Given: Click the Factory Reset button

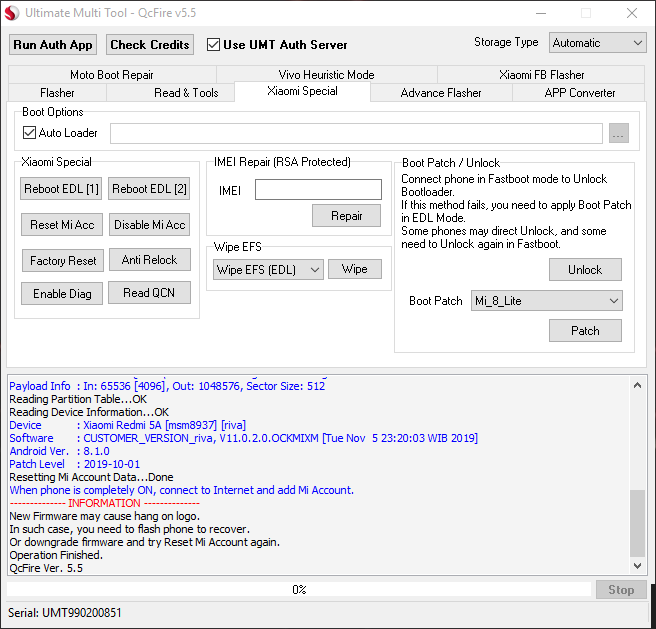Looking at the screenshot, I should [x=63, y=261].
